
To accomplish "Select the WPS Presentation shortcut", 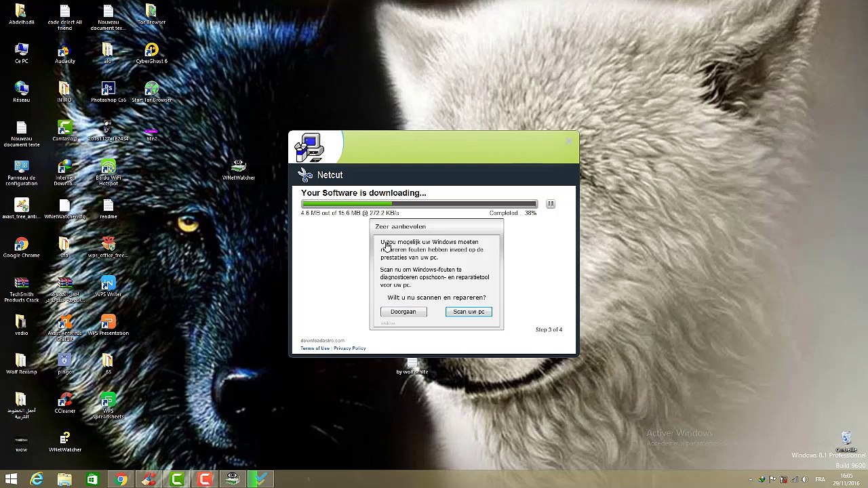I will (108, 325).
